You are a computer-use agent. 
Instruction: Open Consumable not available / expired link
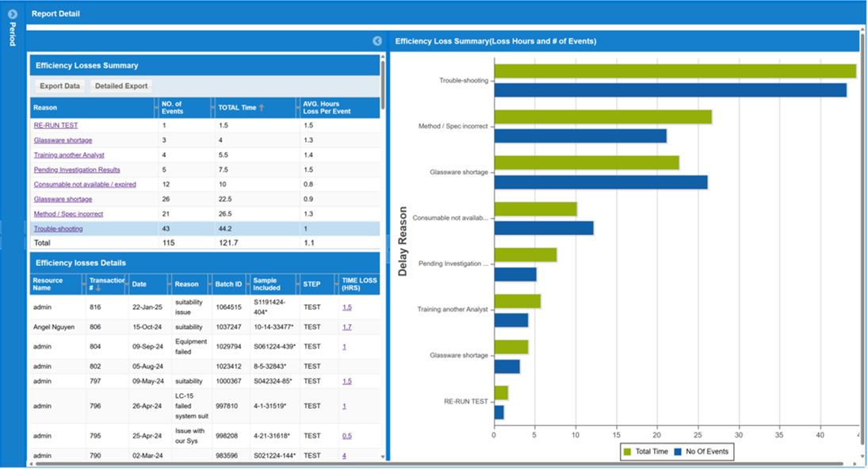coord(85,185)
